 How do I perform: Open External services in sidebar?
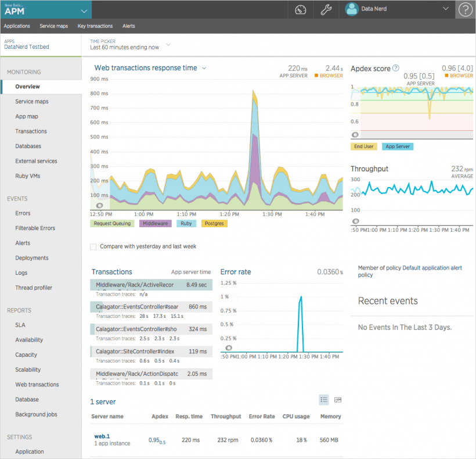pyautogui.click(x=36, y=161)
